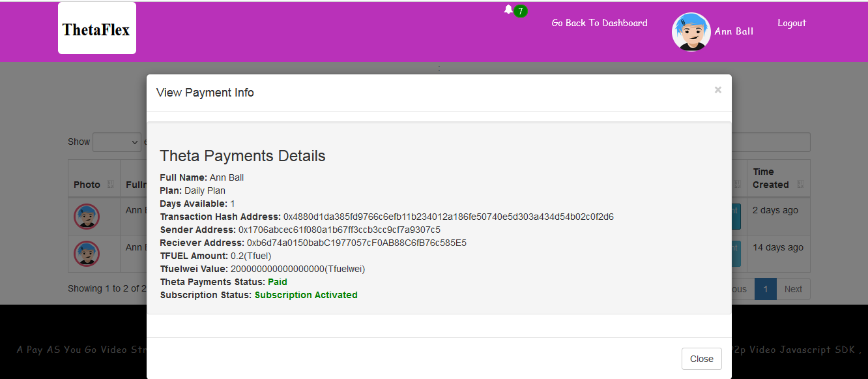Image resolution: width=868 pixels, height=379 pixels.
Task: Go Back To Dashboard link
Action: click(600, 23)
